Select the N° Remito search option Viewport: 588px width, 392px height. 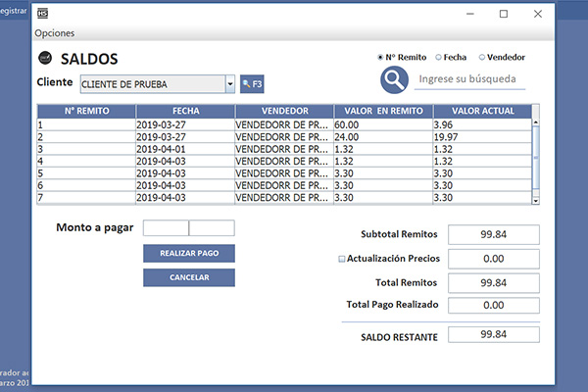(382, 57)
